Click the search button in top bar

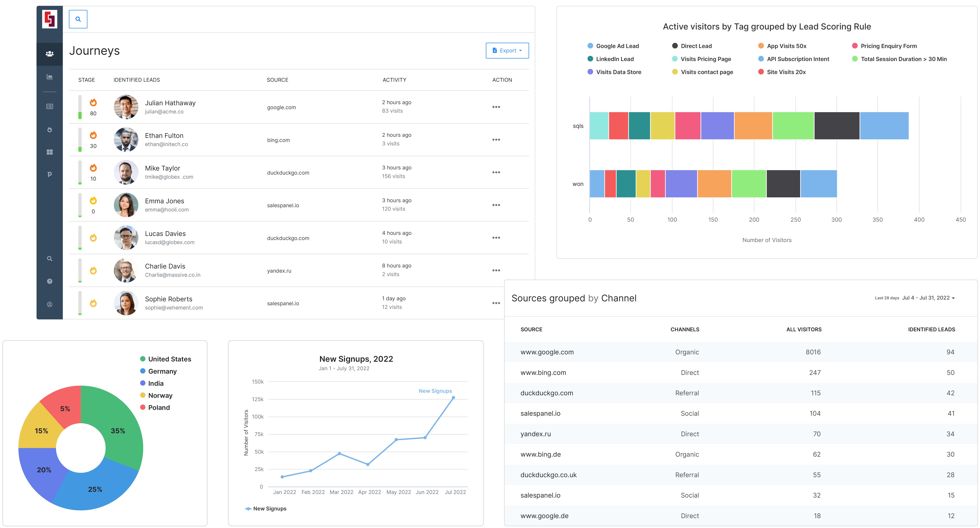click(x=78, y=19)
